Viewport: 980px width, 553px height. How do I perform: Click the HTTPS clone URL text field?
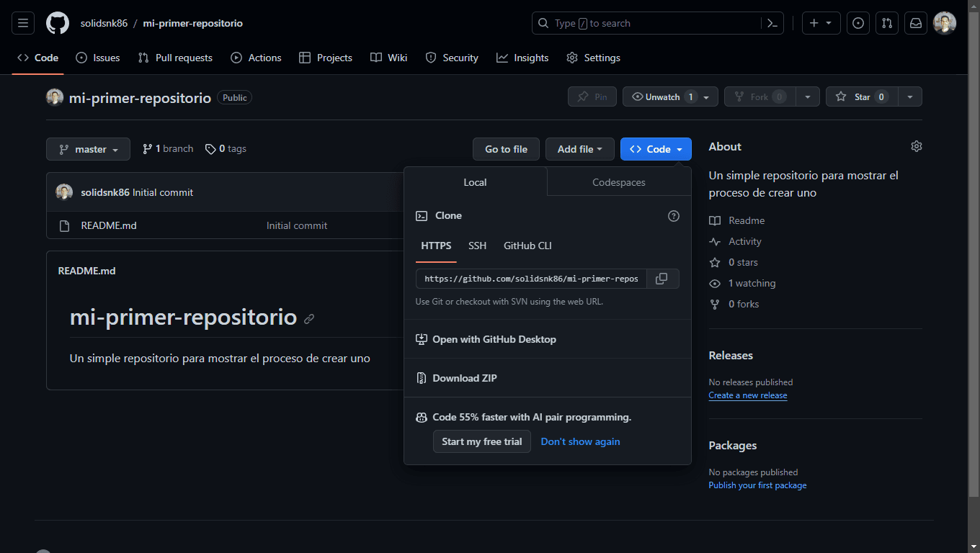click(531, 279)
